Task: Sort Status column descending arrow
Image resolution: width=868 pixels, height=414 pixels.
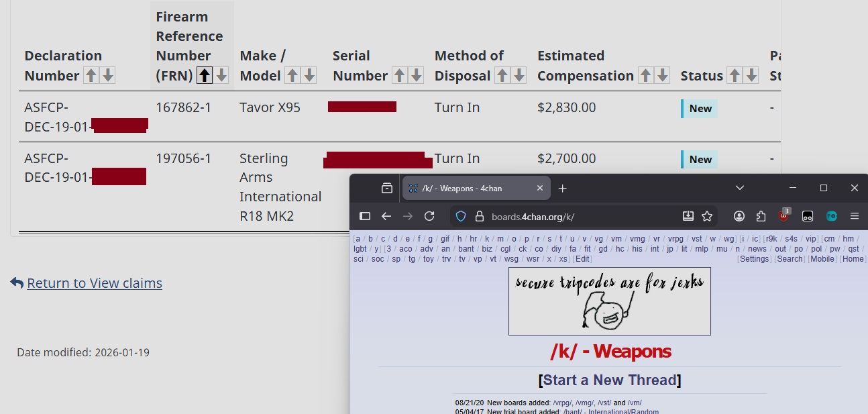Action: [751, 75]
